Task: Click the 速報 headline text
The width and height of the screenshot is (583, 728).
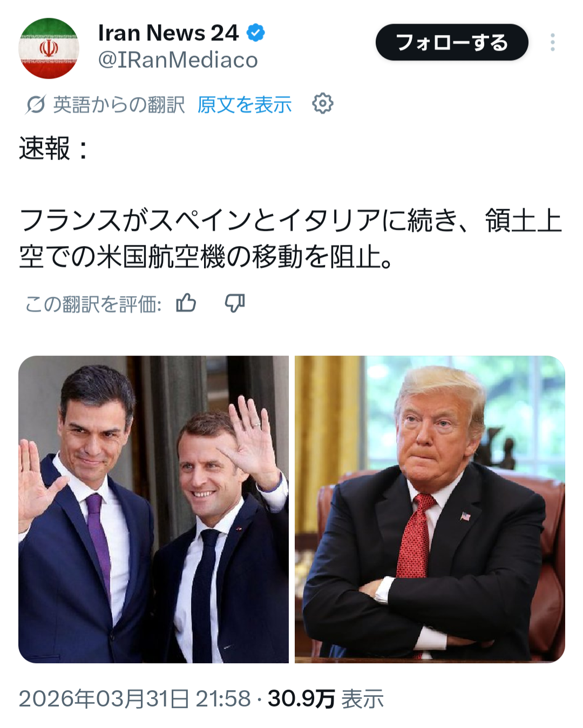Action: [x=53, y=148]
